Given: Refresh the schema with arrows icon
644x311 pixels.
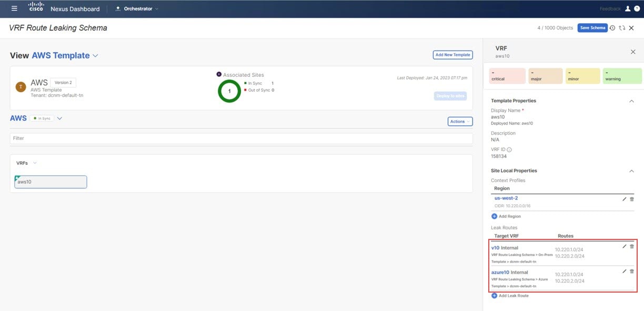Looking at the screenshot, I should [x=622, y=28].
